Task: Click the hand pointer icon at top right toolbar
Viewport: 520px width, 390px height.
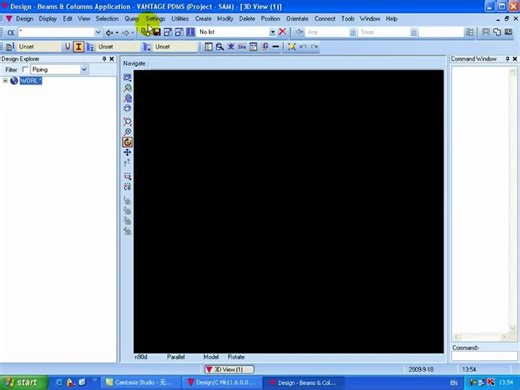Action: point(497,32)
